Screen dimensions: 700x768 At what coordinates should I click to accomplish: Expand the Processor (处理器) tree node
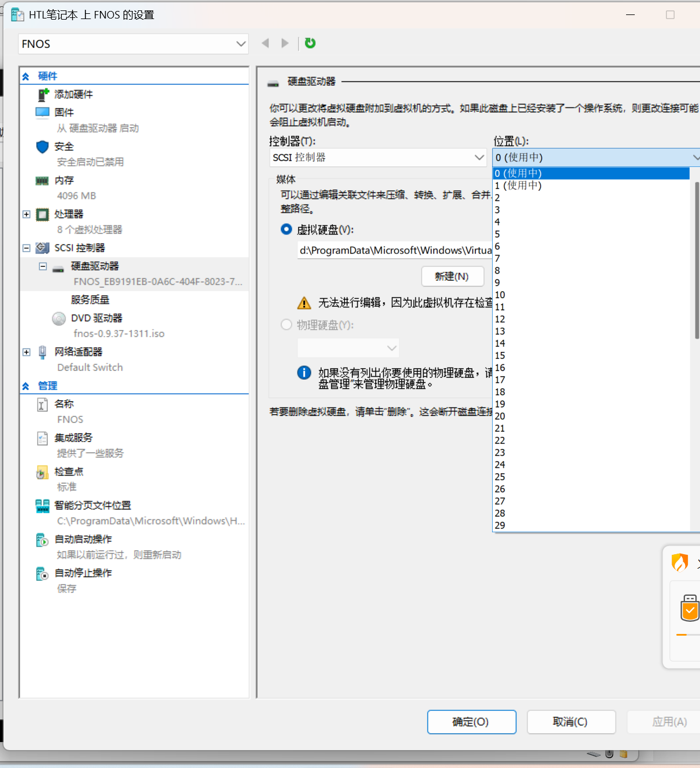(27, 214)
